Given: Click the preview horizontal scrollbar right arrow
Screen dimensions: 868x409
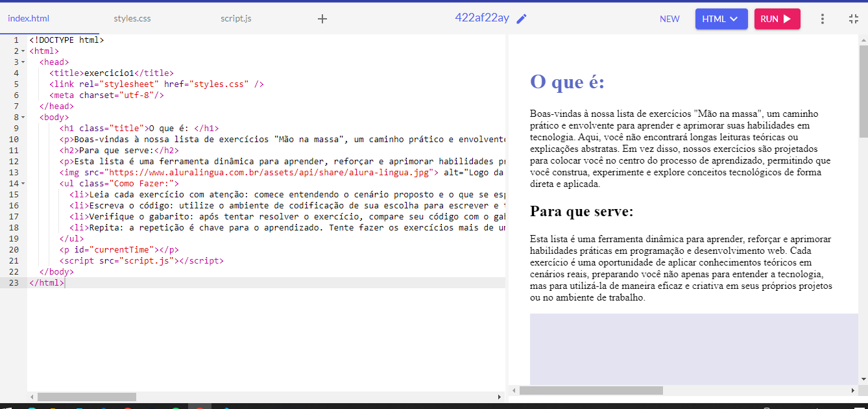Looking at the screenshot, I should click(853, 390).
